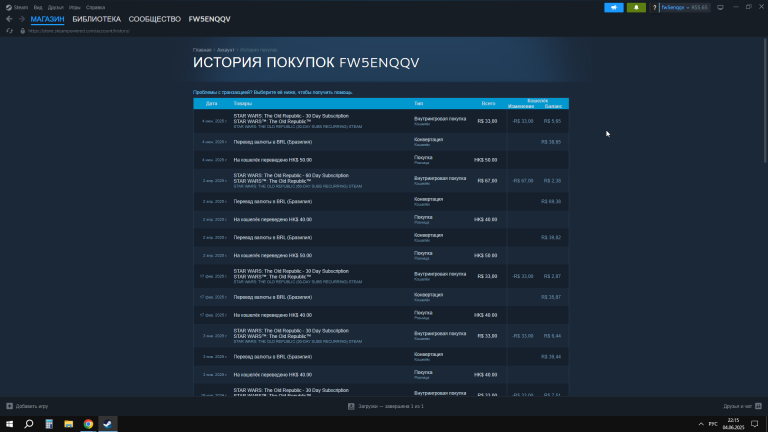
Task: Open the 17 February HK$ 40.00 wallet row
Action: tap(381, 315)
